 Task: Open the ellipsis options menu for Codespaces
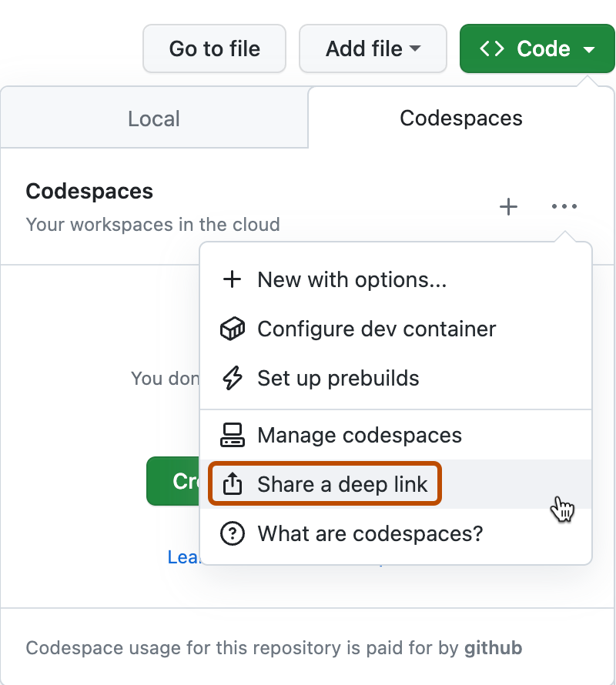(x=564, y=206)
